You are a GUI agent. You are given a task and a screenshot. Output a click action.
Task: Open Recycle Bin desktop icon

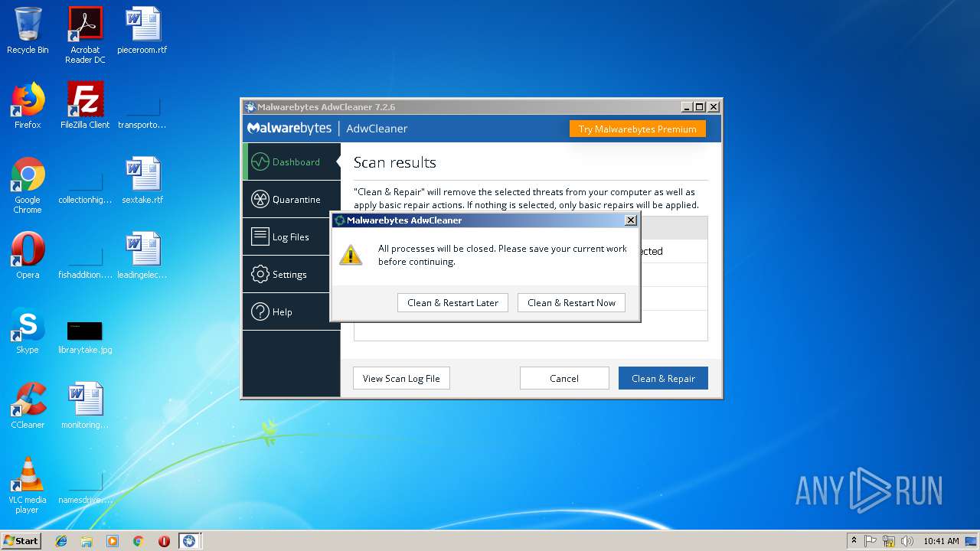tap(28, 31)
